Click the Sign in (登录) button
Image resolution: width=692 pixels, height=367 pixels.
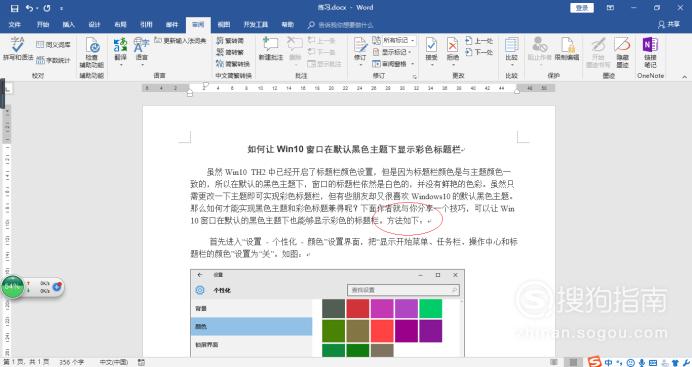582,8
